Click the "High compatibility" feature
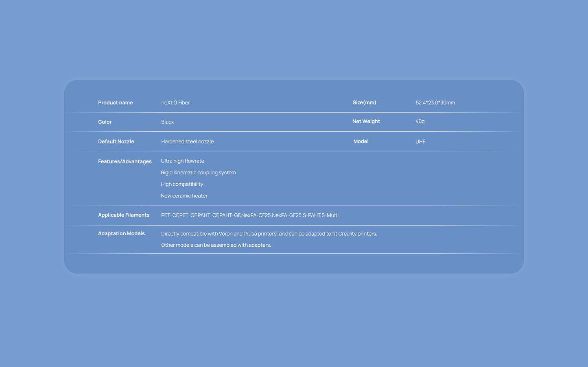 pyautogui.click(x=182, y=184)
